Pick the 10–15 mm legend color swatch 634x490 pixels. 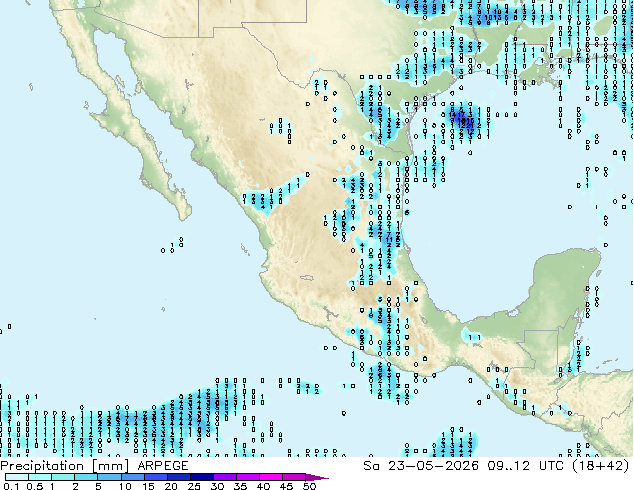[x=132, y=477]
